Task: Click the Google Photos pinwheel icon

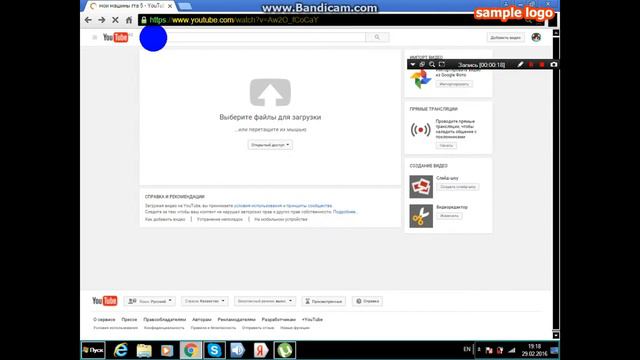Action: (x=420, y=79)
